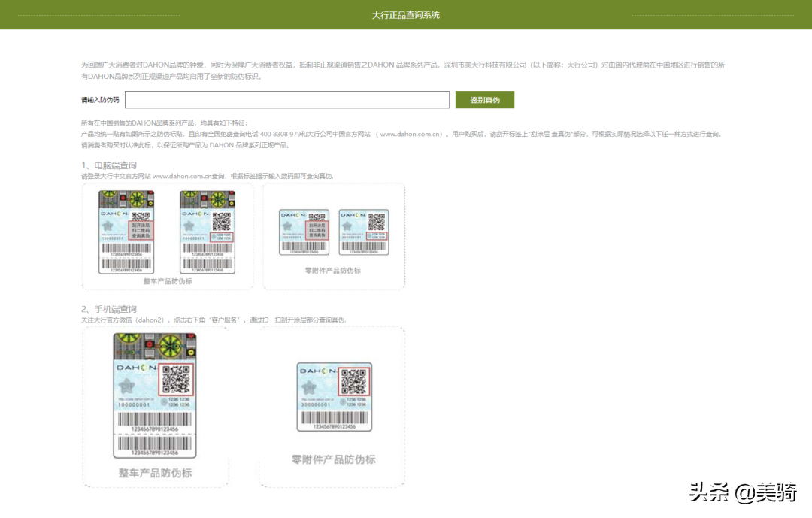812x518 pixels.
Task: Click the 请输入防伪码 field label
Action: tap(100, 100)
